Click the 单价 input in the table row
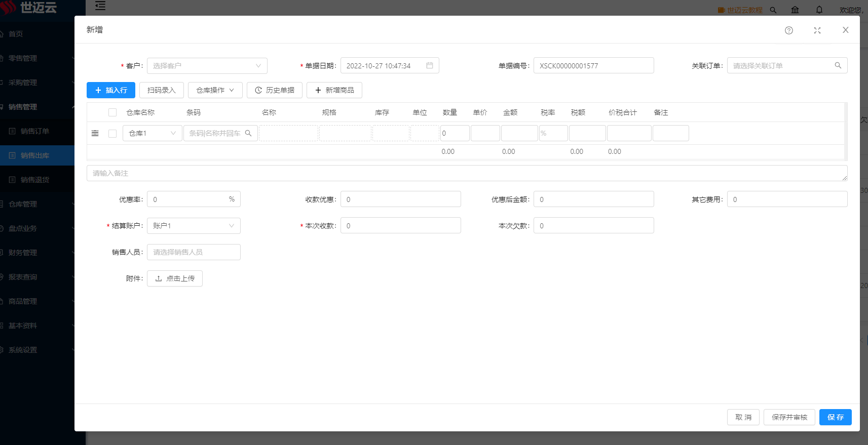This screenshot has height=445, width=868. tap(485, 133)
